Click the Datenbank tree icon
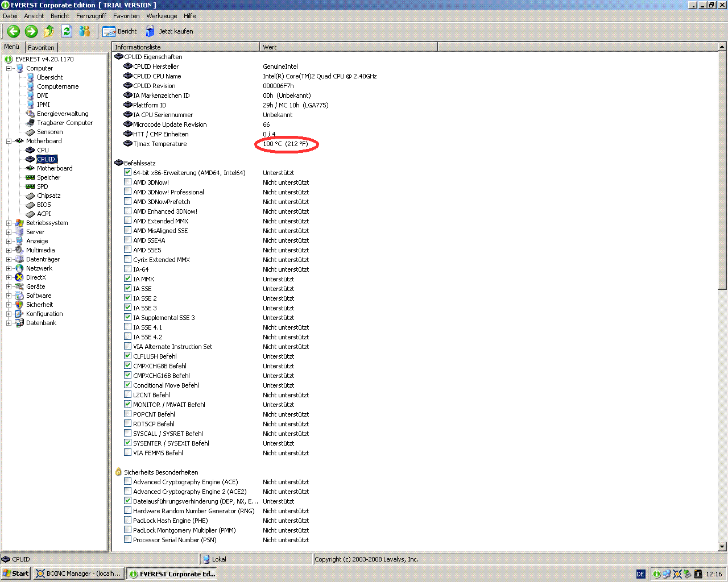This screenshot has height=582, width=728. pos(19,323)
